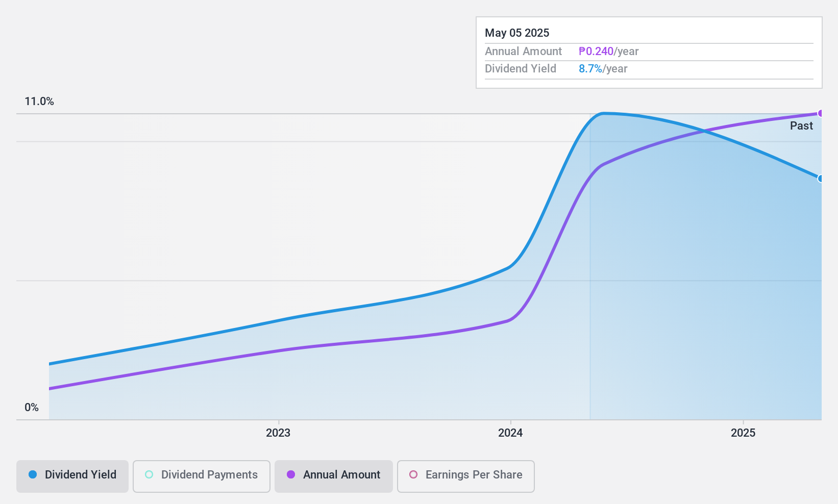The width and height of the screenshot is (838, 504).
Task: Click the Dividend Yield tooltip label
Action: [521, 69]
